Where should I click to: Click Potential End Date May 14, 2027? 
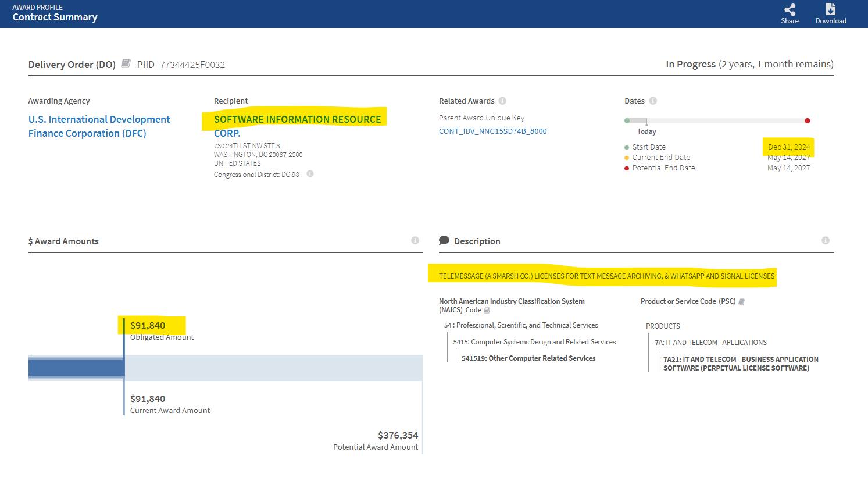point(789,168)
